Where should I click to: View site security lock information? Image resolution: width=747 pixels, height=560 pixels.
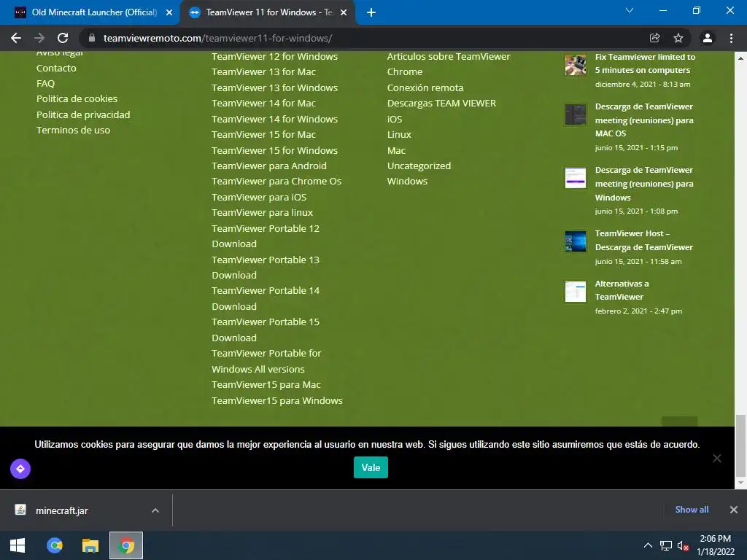(x=92, y=38)
